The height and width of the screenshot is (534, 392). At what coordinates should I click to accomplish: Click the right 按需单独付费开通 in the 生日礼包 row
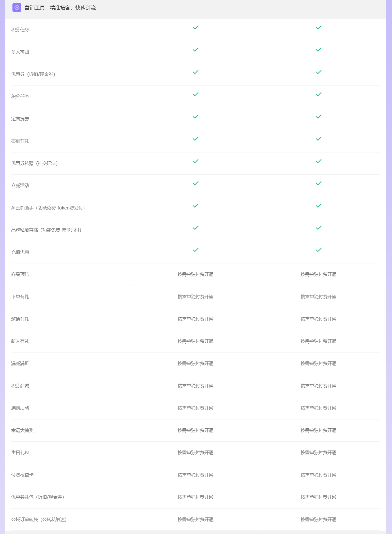tap(319, 453)
